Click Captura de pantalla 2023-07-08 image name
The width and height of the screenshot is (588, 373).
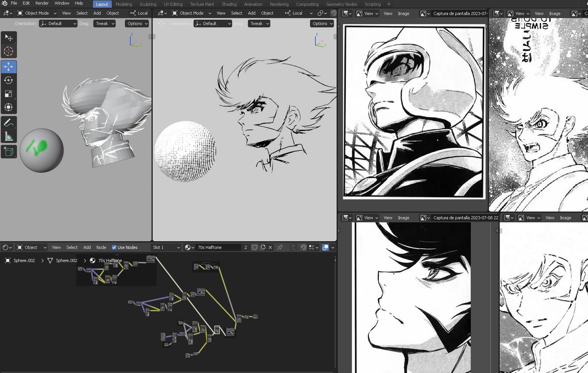coord(466,218)
